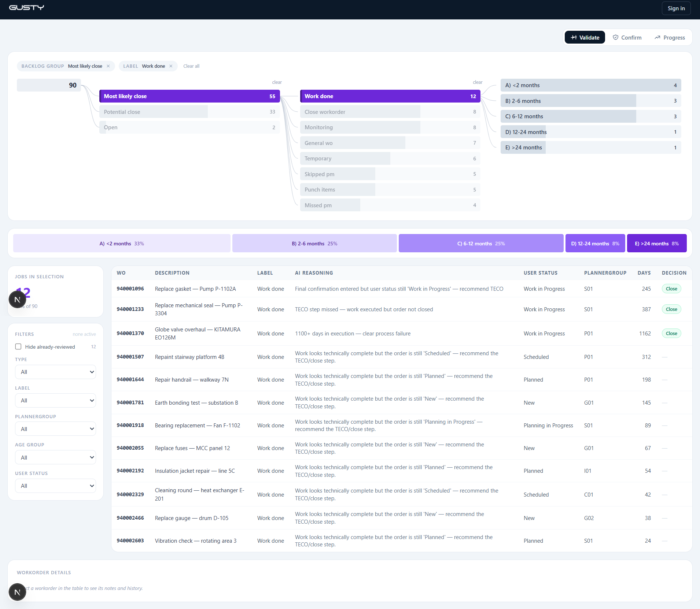Remove the Most likely close filter chip

(108, 66)
